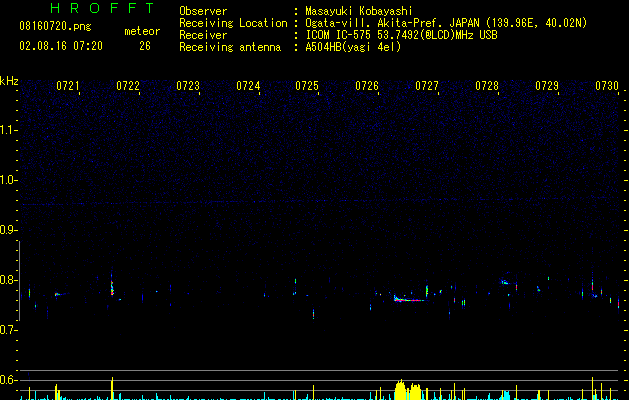This screenshot has height=400, width=629.
Task: Click the Receiver label
Action: click(x=203, y=35)
